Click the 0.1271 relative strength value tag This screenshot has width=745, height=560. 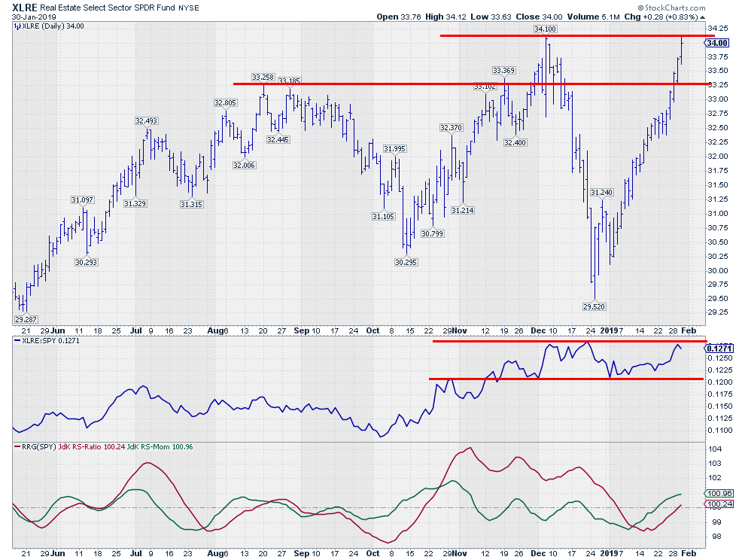click(x=719, y=348)
